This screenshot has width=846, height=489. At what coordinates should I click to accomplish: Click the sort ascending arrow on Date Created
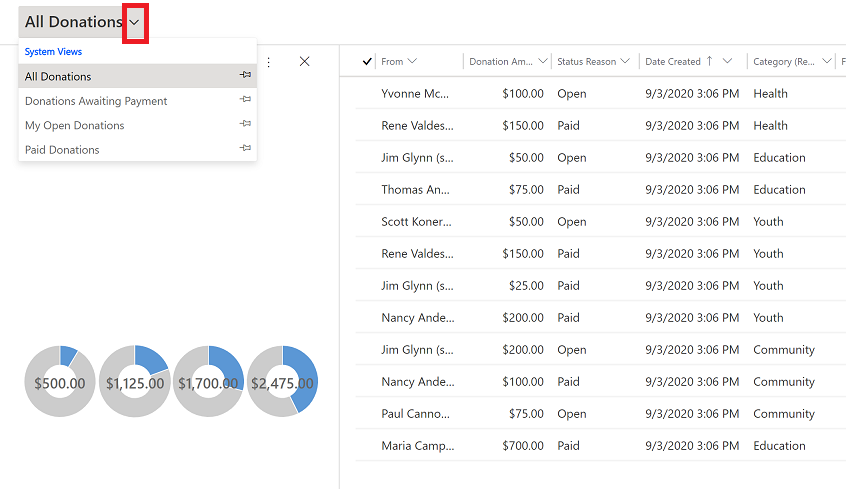tap(709, 61)
